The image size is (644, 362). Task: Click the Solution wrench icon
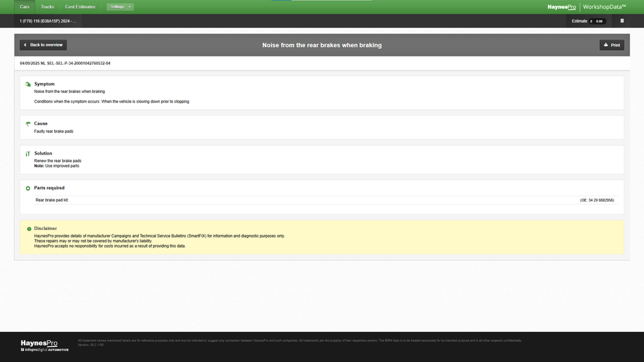tap(28, 153)
